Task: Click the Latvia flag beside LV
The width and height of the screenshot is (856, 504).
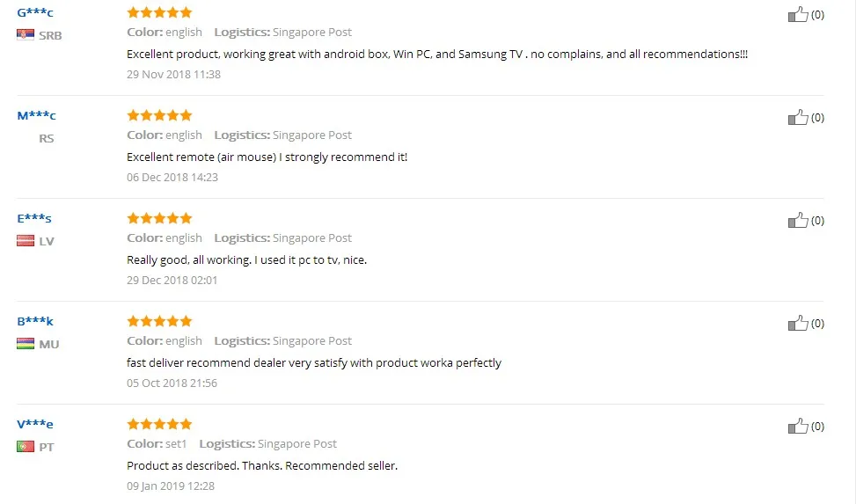Action: [x=26, y=241]
